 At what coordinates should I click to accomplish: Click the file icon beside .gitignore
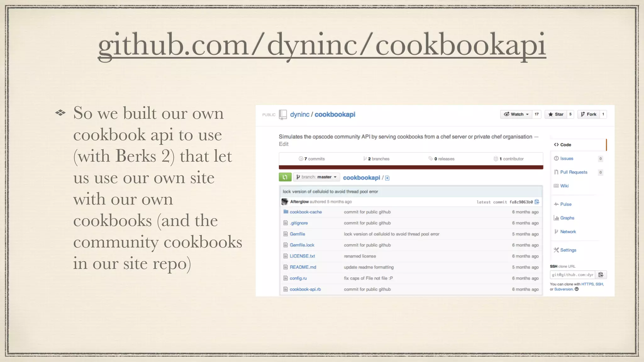point(286,223)
